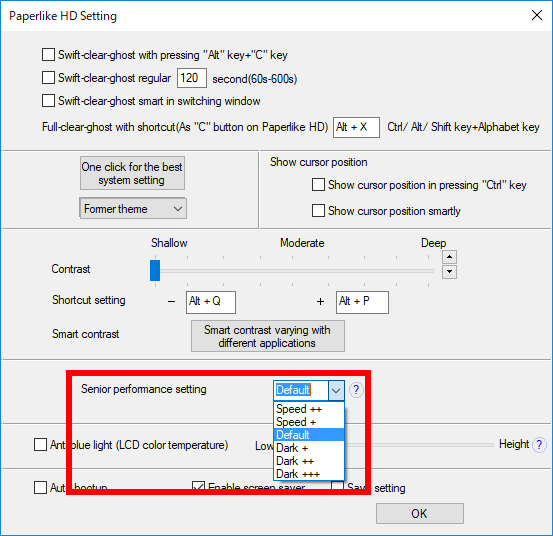Open Smart contrast varying with different applications
Screen dimensions: 553x536
coord(268,336)
